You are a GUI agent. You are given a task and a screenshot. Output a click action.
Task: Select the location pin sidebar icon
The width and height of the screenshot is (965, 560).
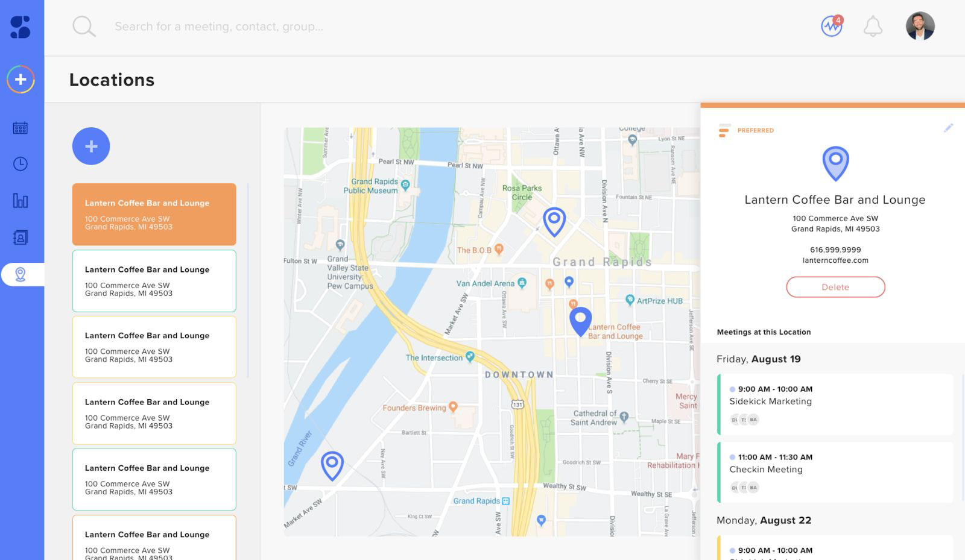pos(21,274)
